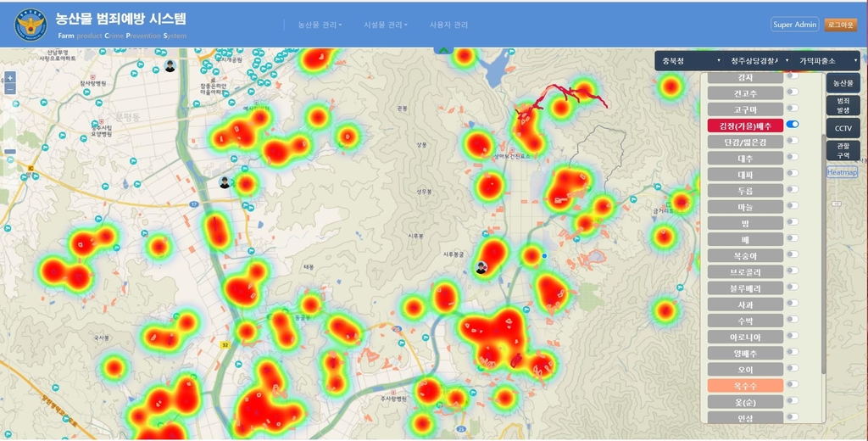Image resolution: width=868 pixels, height=441 pixels.
Task: Click the route 17 road sign marker
Action: 193,204
